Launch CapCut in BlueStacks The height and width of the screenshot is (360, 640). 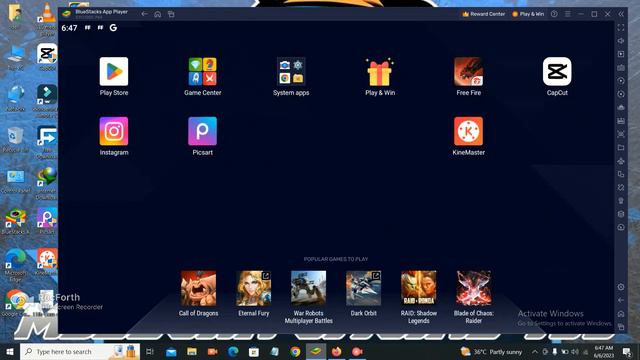(557, 72)
